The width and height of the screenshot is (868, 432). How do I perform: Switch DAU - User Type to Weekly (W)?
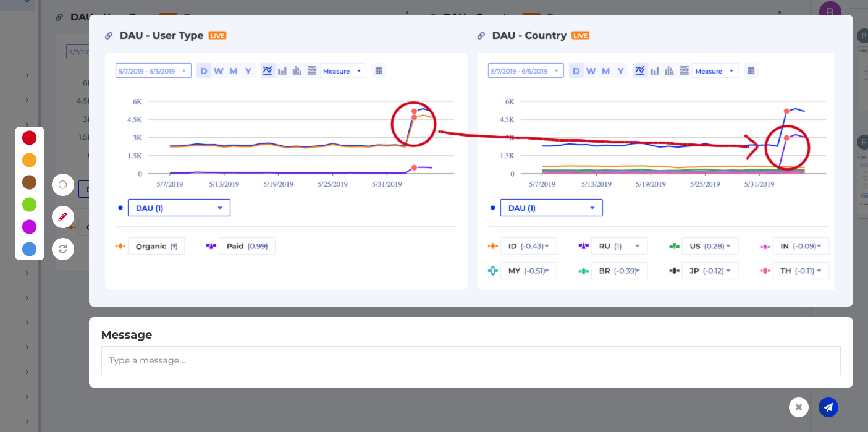tap(219, 71)
